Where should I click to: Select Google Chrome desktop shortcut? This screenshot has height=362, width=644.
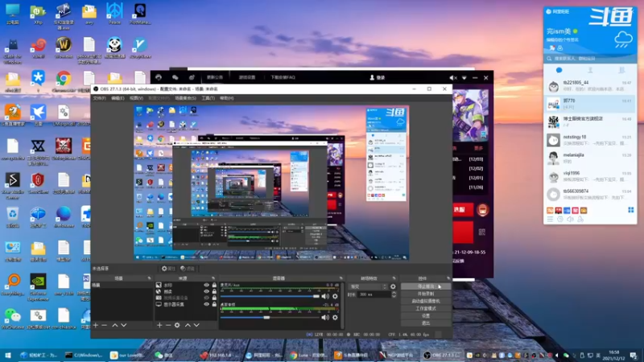(x=64, y=81)
